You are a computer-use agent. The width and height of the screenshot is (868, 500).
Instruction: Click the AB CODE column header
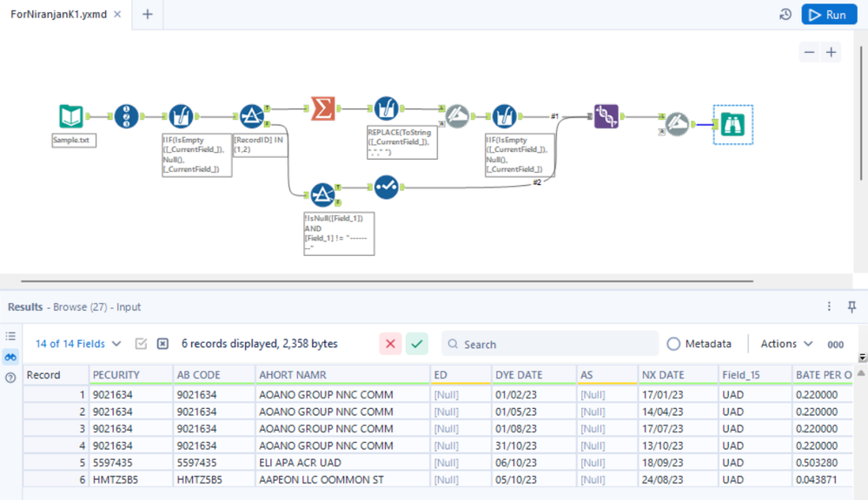coord(214,375)
